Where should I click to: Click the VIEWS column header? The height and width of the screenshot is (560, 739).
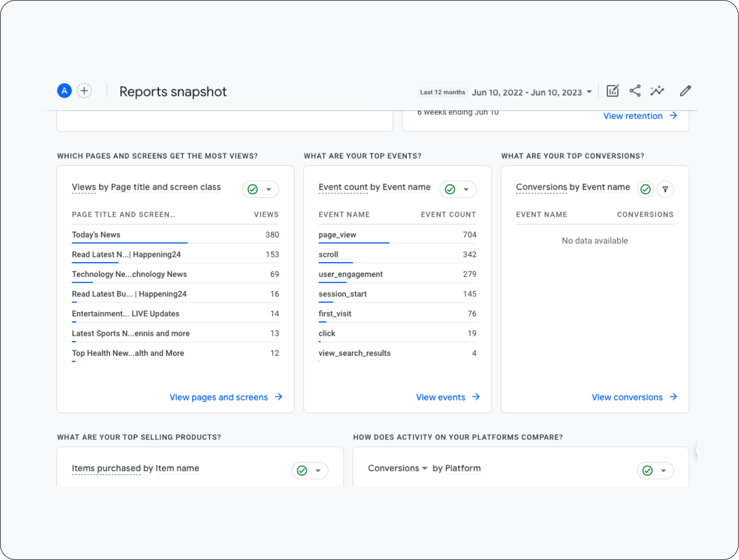266,215
